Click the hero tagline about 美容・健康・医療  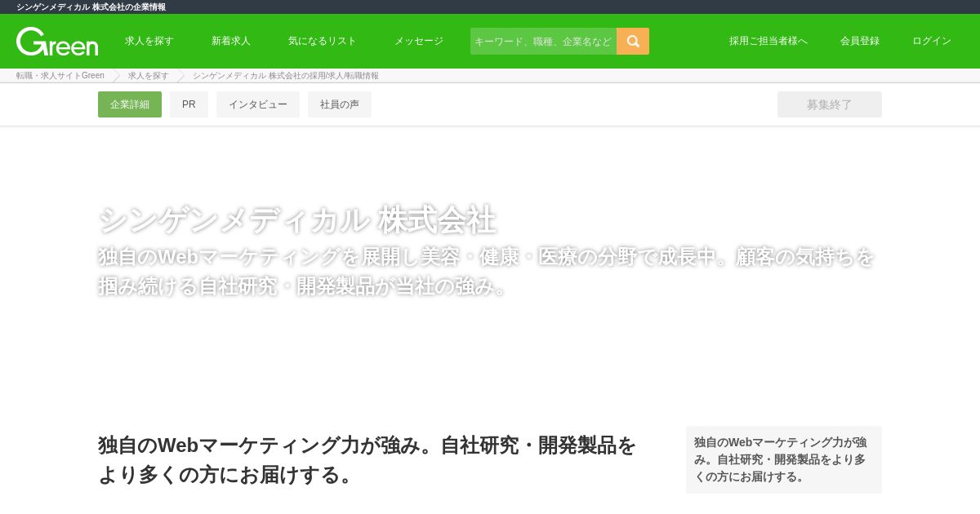tap(487, 271)
